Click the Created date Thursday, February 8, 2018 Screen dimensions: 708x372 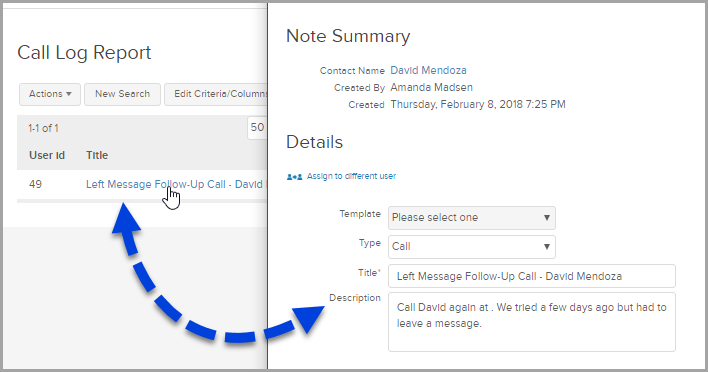[478, 104]
